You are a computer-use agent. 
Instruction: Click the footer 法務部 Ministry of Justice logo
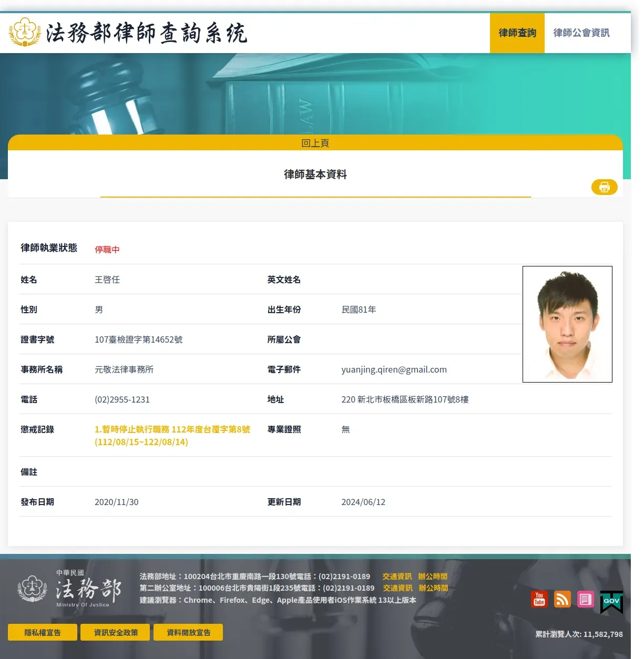tap(70, 589)
